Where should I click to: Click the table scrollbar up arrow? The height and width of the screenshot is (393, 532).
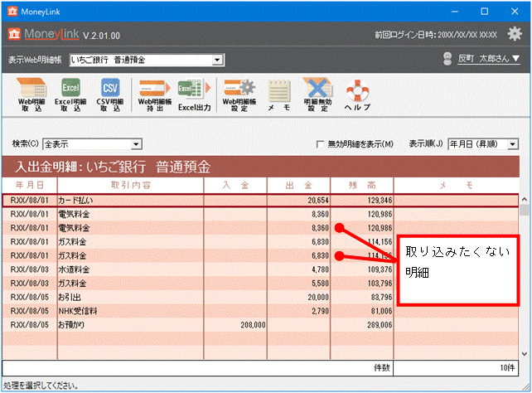525,199
